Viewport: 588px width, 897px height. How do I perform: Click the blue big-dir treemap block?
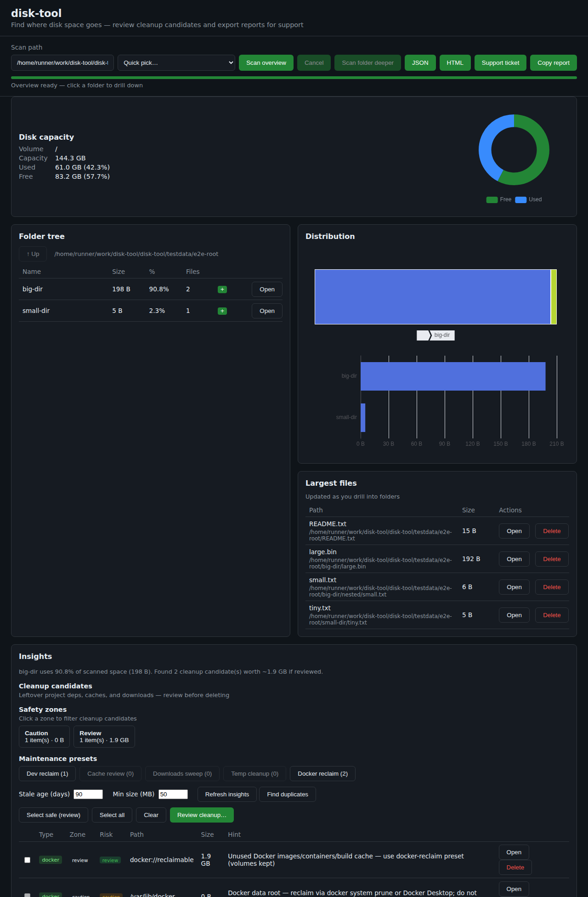433,297
